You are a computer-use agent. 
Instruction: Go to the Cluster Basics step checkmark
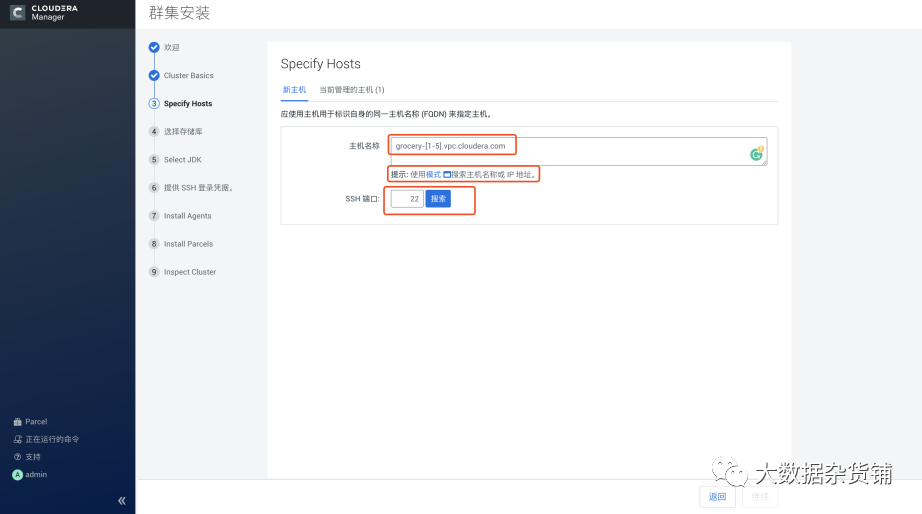tap(154, 75)
